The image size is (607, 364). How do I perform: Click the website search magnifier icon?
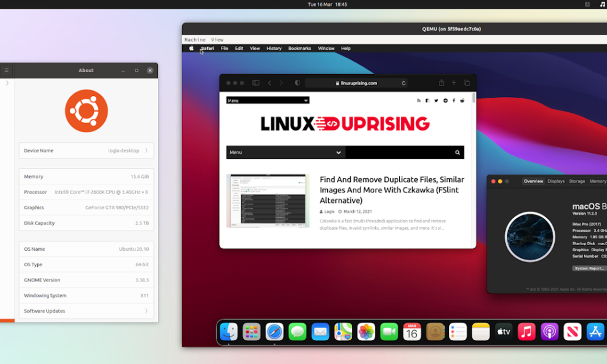[458, 152]
